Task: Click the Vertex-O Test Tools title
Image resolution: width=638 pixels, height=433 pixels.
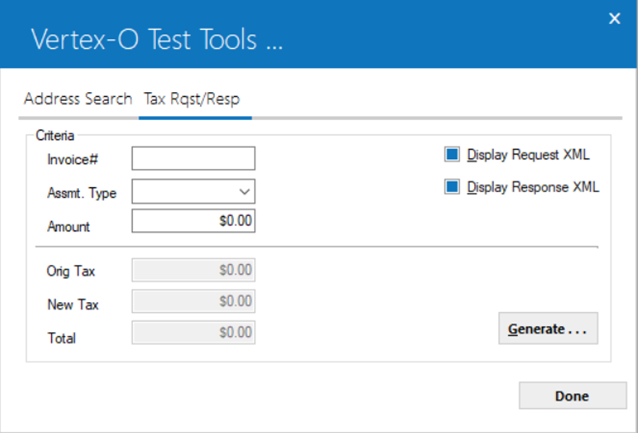Action: [x=157, y=40]
